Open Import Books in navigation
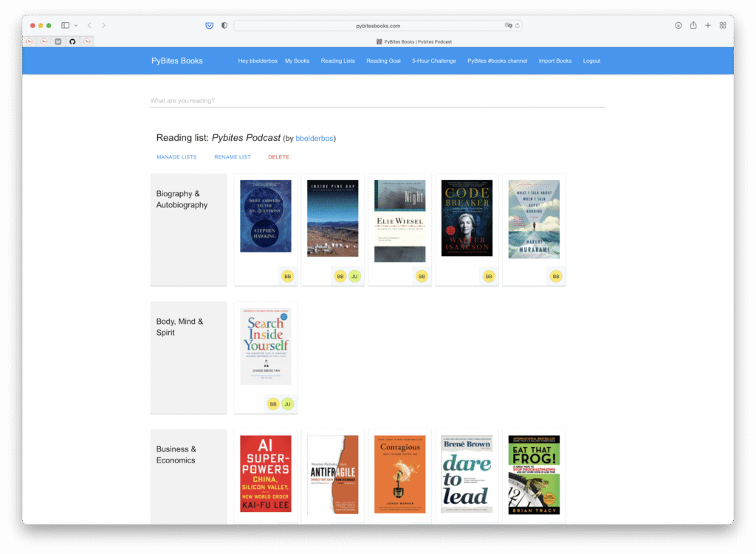The width and height of the screenshot is (756, 554). click(x=555, y=61)
